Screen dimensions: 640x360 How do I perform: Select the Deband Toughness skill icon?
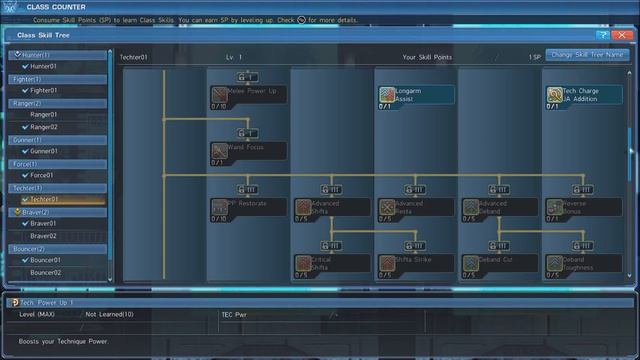554,263
